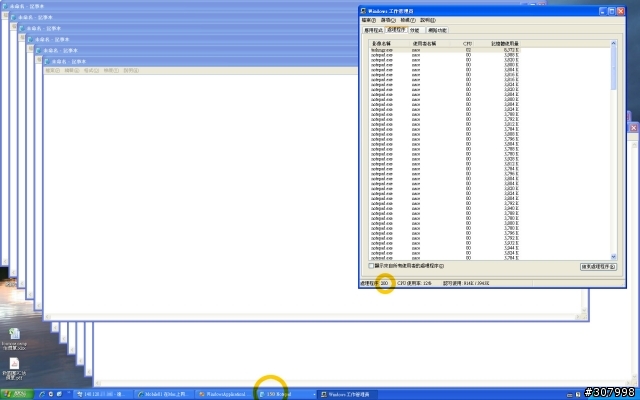Image resolution: width=640 pixels, height=400 pixels.
Task: Switch to the 效能 tab
Action: point(416,30)
